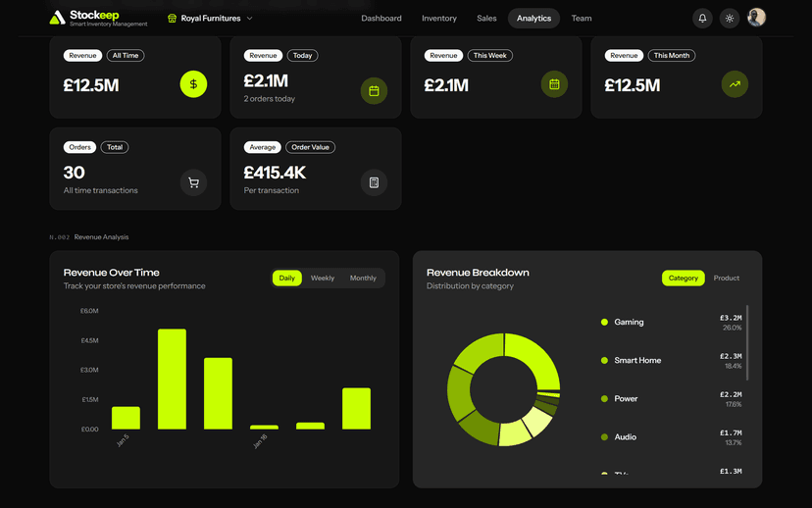This screenshot has width=812, height=508.
Task: Toggle the light/dark theme sun icon
Action: 730,19
